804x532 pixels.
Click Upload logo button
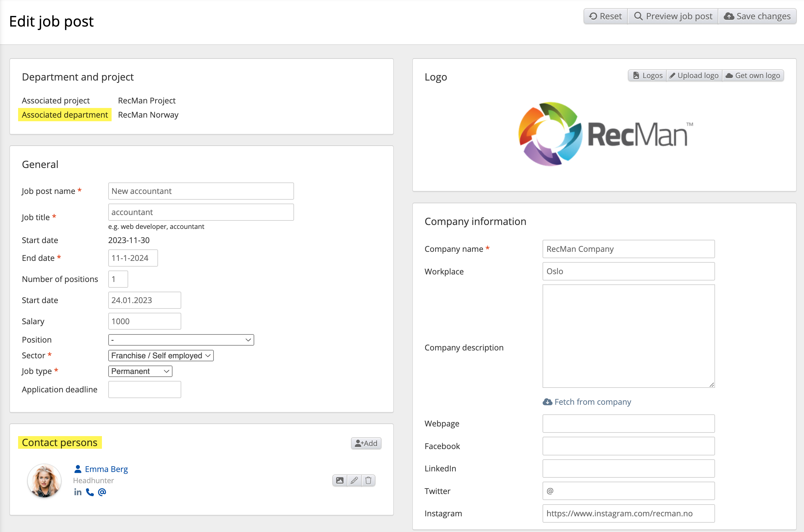[694, 75]
